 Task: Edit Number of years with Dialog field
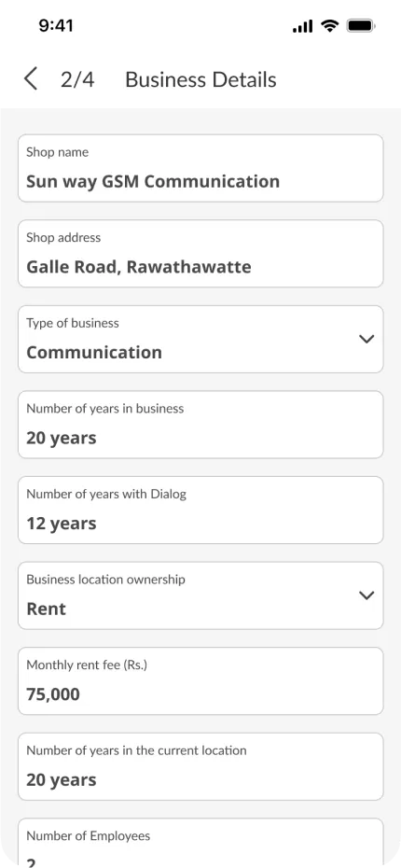coord(200,510)
